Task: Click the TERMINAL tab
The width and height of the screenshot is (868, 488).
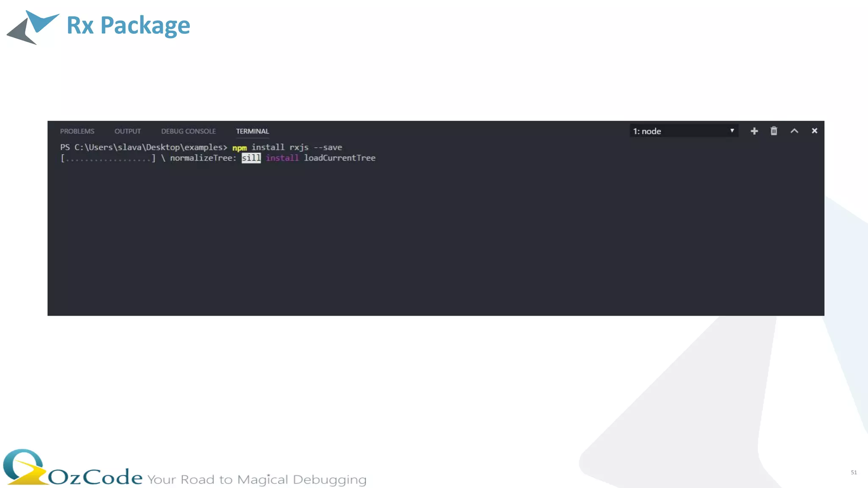Action: [x=252, y=131]
